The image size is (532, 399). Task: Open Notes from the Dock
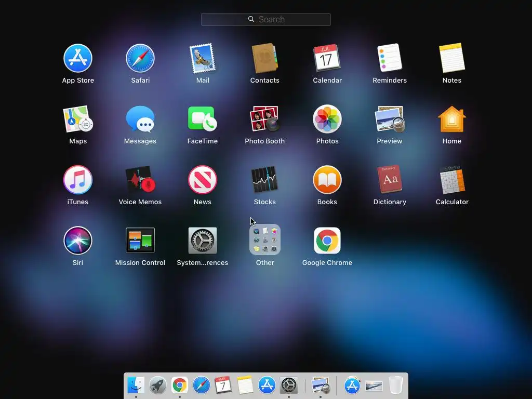(x=245, y=385)
